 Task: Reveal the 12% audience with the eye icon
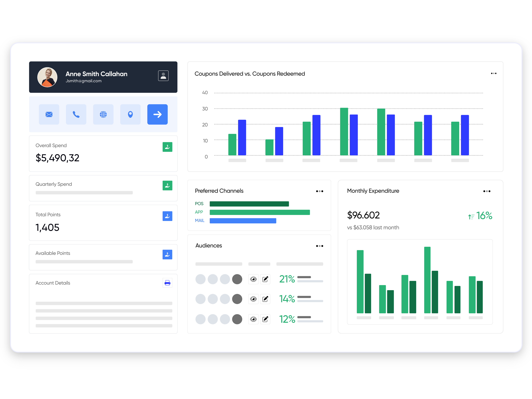[253, 319]
